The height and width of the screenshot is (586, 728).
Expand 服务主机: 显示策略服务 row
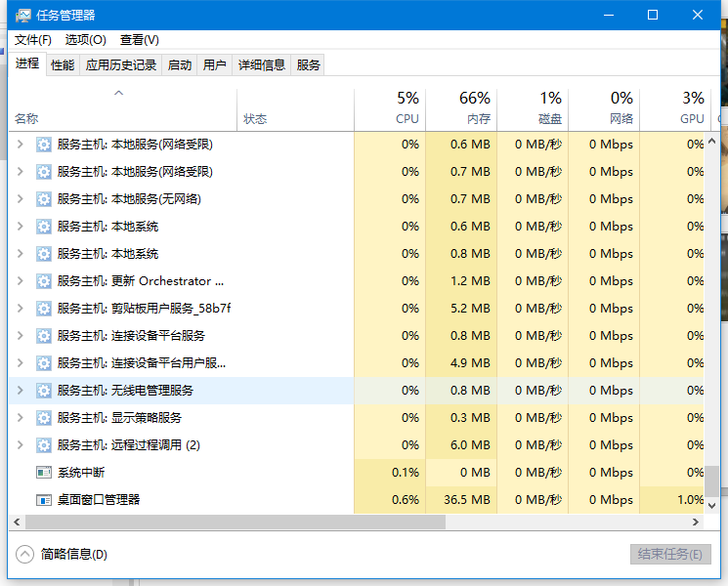pos(20,418)
